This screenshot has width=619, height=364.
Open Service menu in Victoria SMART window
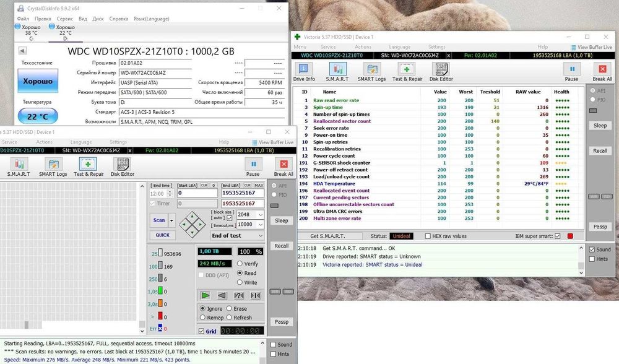tap(328, 46)
